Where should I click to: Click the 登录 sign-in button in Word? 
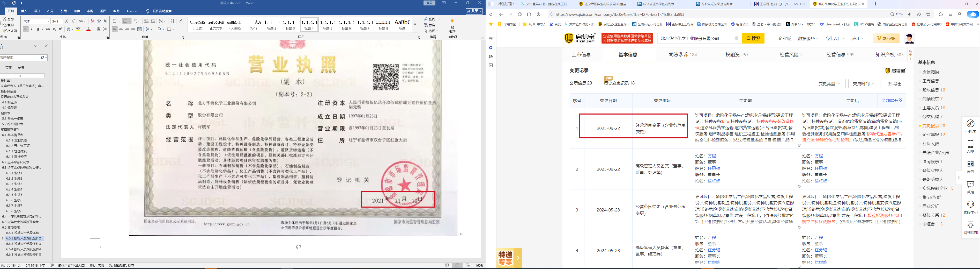click(x=429, y=3)
